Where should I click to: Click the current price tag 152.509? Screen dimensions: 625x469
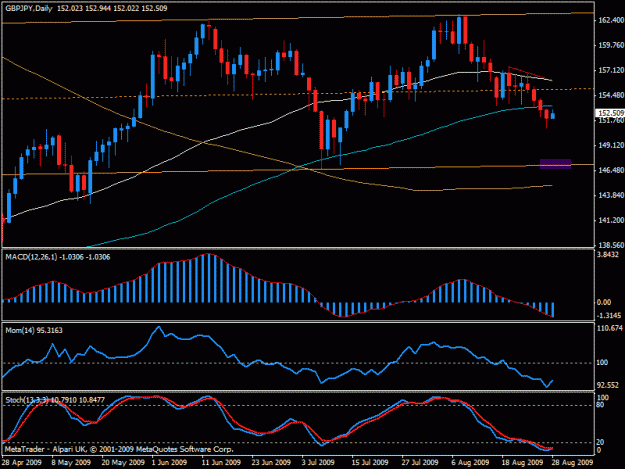pyautogui.click(x=610, y=113)
